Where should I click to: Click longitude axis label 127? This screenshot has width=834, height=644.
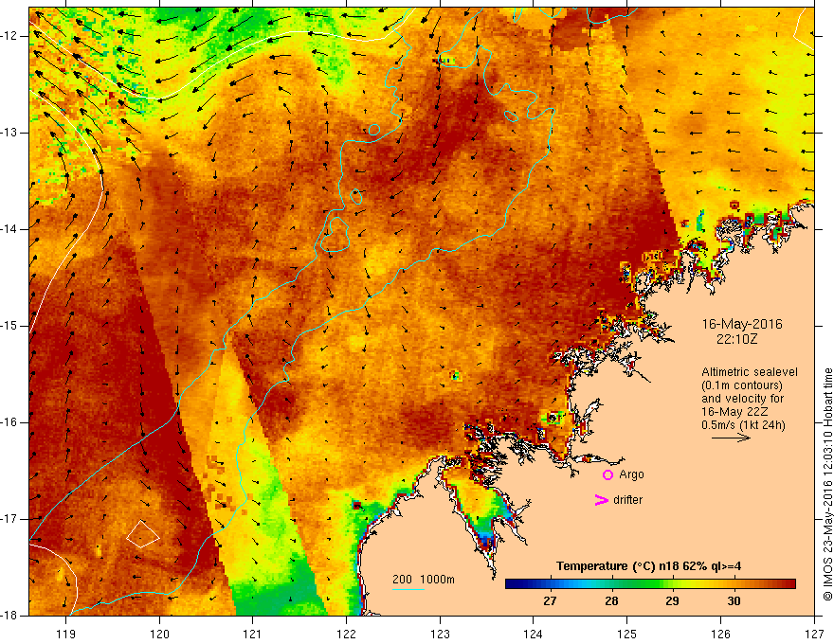coord(814,634)
